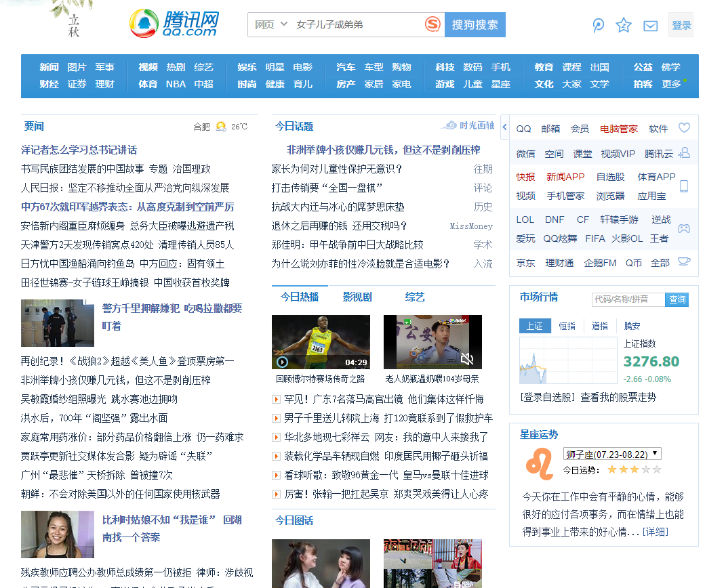Viewport: 705px width, 588px height.
Task: Click the 搜狗搜索 button
Action: pyautogui.click(x=475, y=24)
